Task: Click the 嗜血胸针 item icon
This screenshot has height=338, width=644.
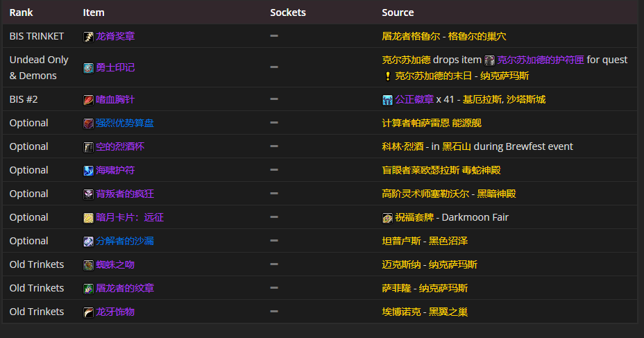Action: [88, 100]
